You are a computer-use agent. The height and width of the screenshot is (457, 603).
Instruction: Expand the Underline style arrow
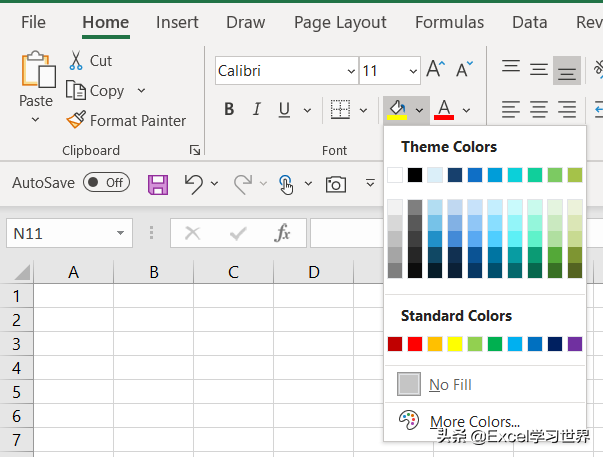(x=307, y=110)
